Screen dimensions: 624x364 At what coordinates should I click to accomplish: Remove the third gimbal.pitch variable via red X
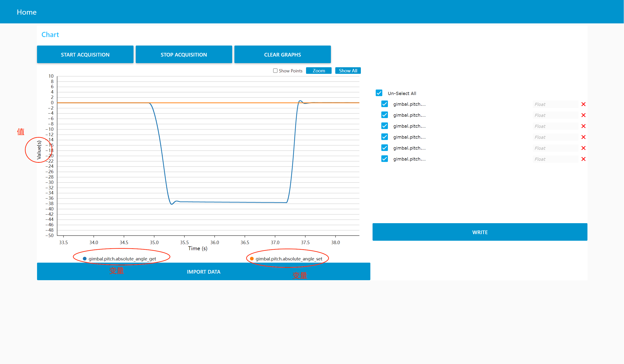click(584, 126)
